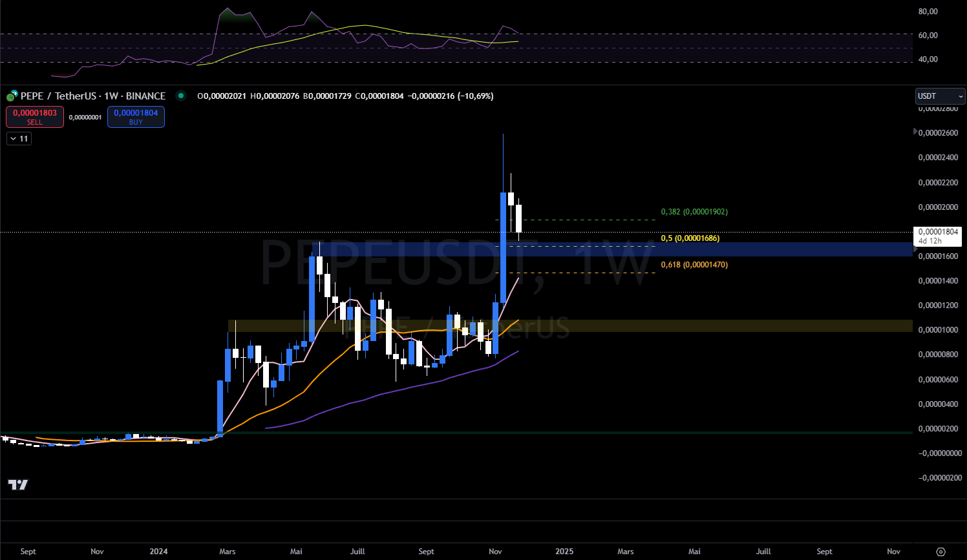Open the USDT currency dropdown
967x560 pixels.
click(x=940, y=96)
